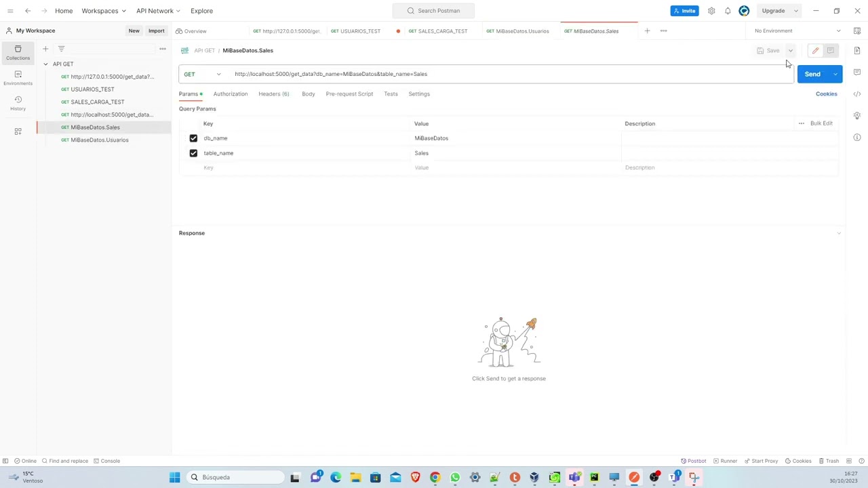Open the collections view more options dots

point(163,49)
